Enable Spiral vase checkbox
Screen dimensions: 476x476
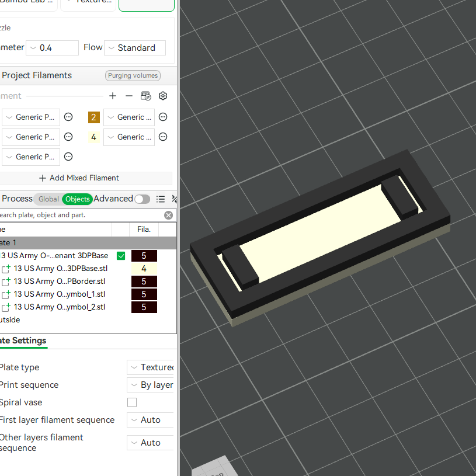click(x=132, y=402)
